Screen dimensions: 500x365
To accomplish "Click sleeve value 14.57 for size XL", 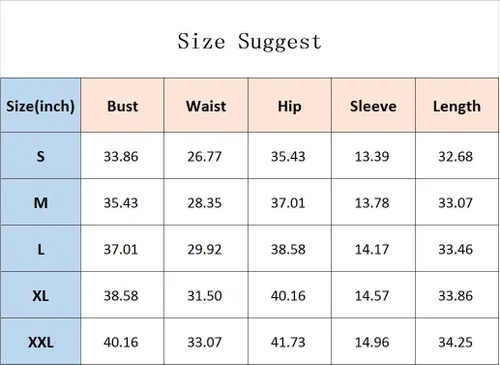I will click(372, 296).
